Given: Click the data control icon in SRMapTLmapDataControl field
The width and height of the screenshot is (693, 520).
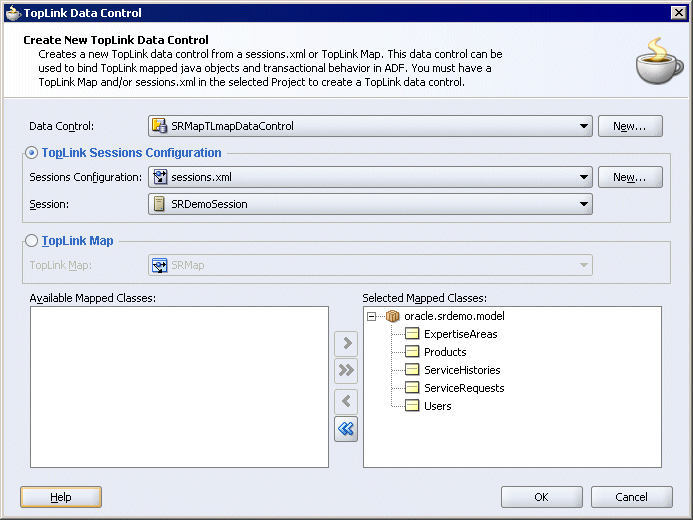Looking at the screenshot, I should coord(160,126).
